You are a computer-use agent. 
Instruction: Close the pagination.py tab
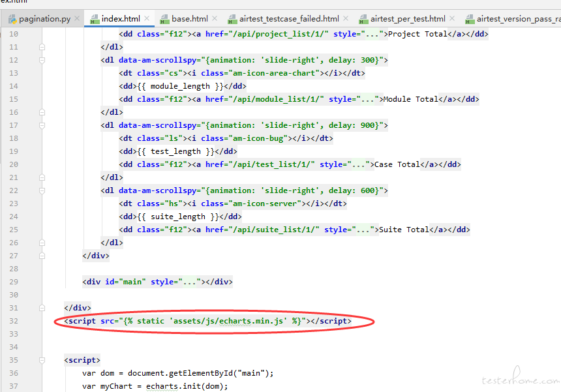77,19
